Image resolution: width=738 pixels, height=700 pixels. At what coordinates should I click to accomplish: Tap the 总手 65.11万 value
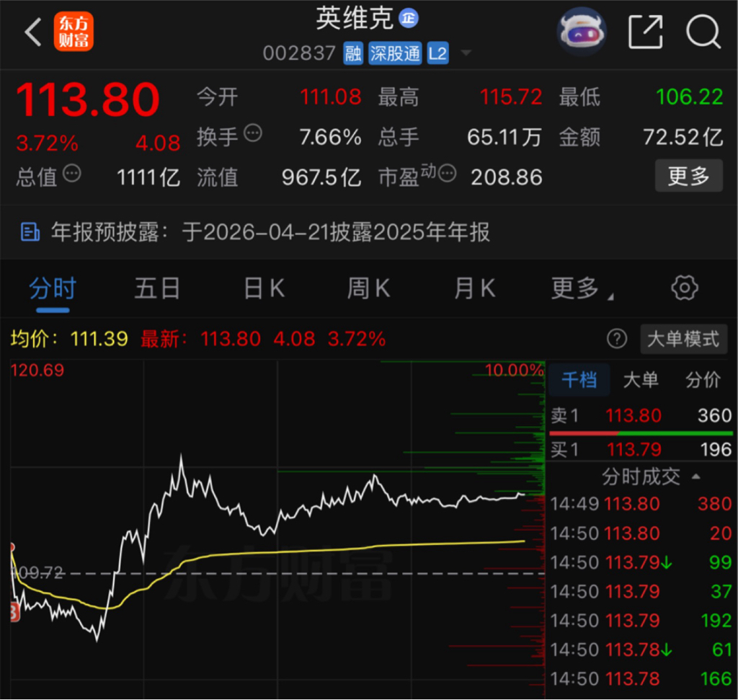[x=504, y=138]
